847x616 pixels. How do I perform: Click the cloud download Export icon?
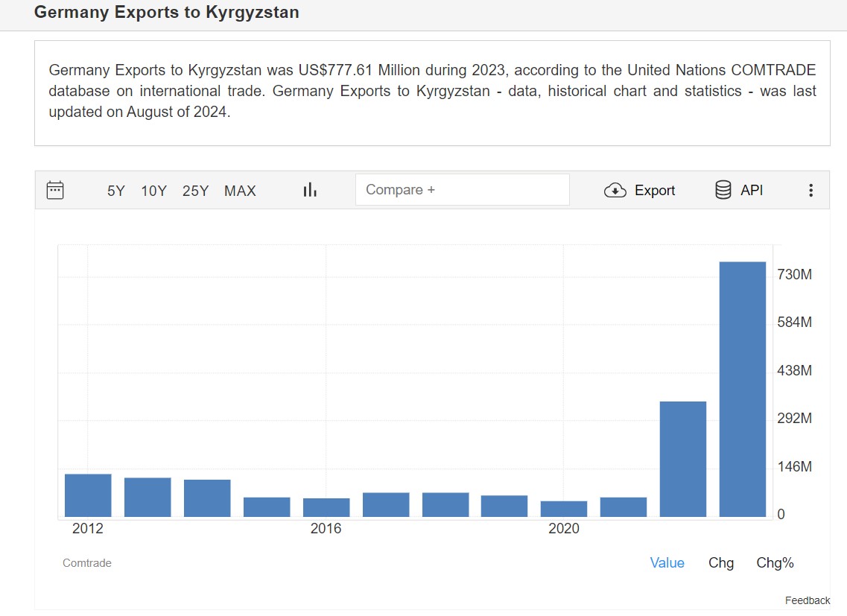pos(615,190)
